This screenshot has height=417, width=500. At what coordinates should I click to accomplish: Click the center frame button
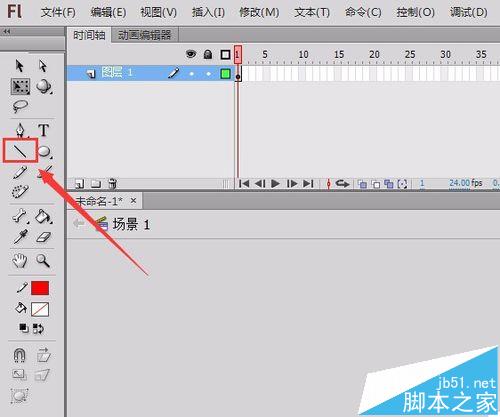point(328,184)
